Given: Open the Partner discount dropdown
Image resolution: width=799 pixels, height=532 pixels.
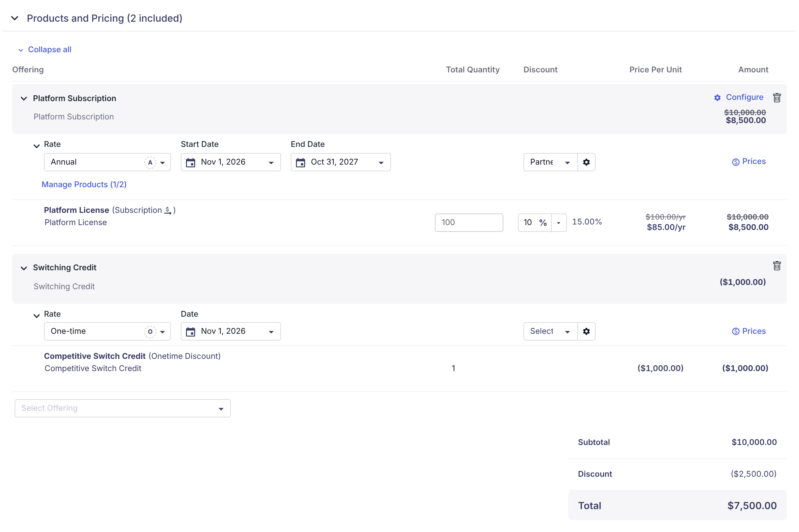Looking at the screenshot, I should 550,162.
